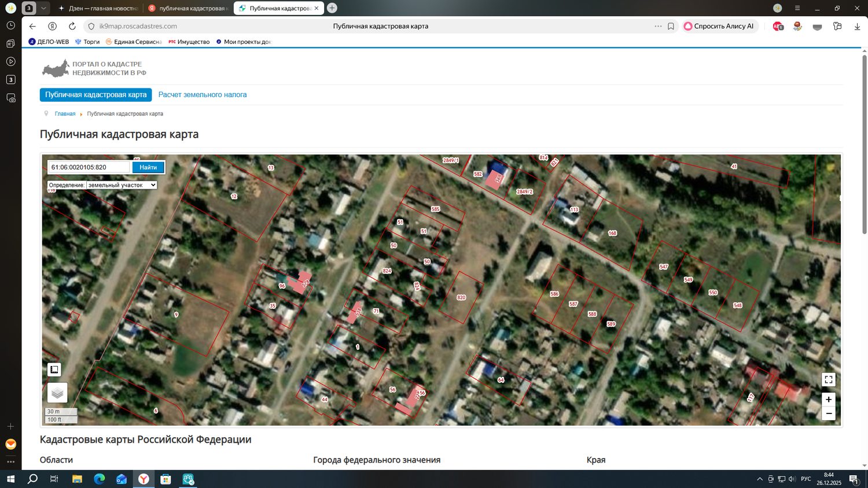Image resolution: width=868 pixels, height=488 pixels.
Task: Show hidden system tray icons
Action: click(760, 479)
